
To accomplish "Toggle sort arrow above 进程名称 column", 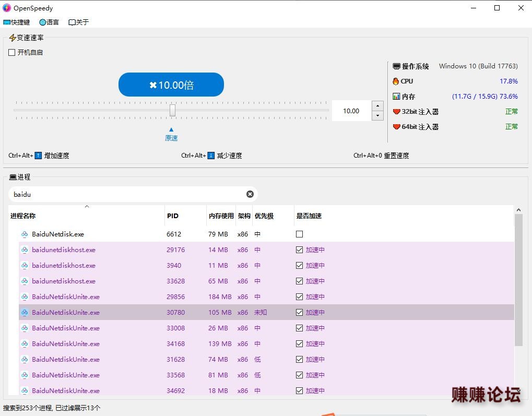I will point(87,207).
